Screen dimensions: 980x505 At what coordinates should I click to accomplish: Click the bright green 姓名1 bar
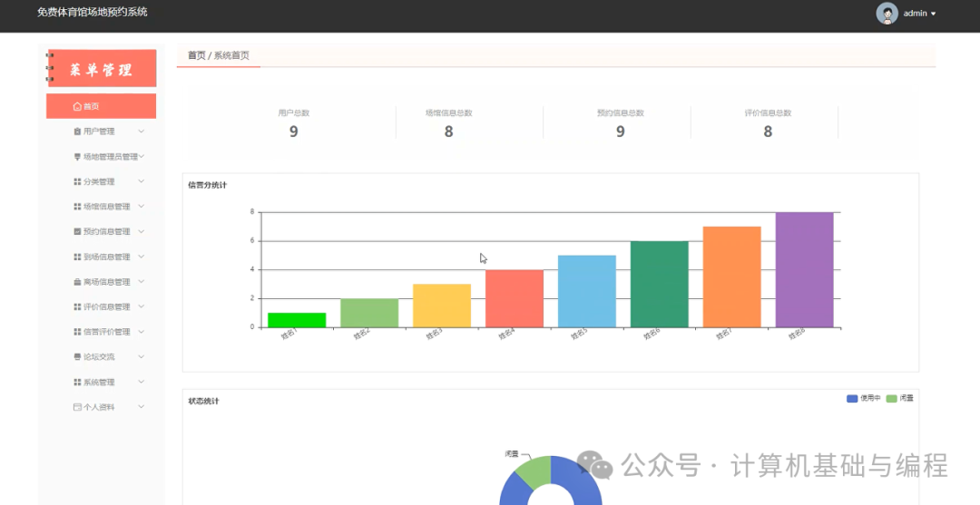click(x=297, y=320)
